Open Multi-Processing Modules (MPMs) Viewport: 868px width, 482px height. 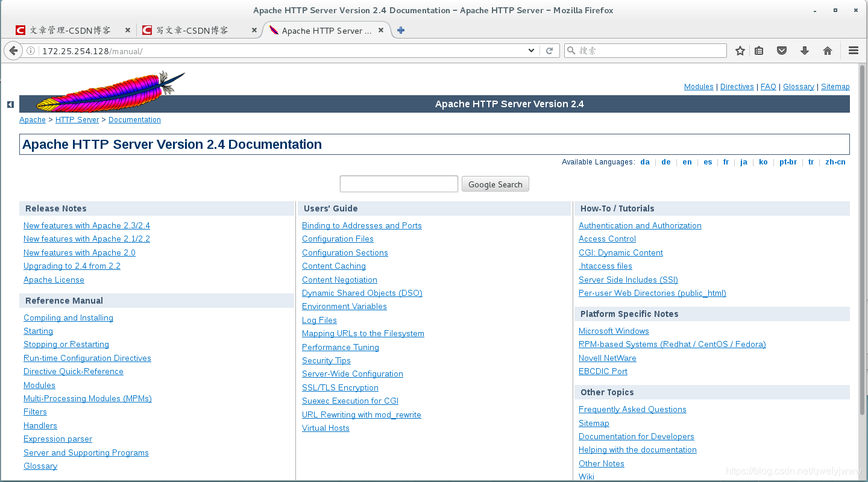[x=87, y=398]
